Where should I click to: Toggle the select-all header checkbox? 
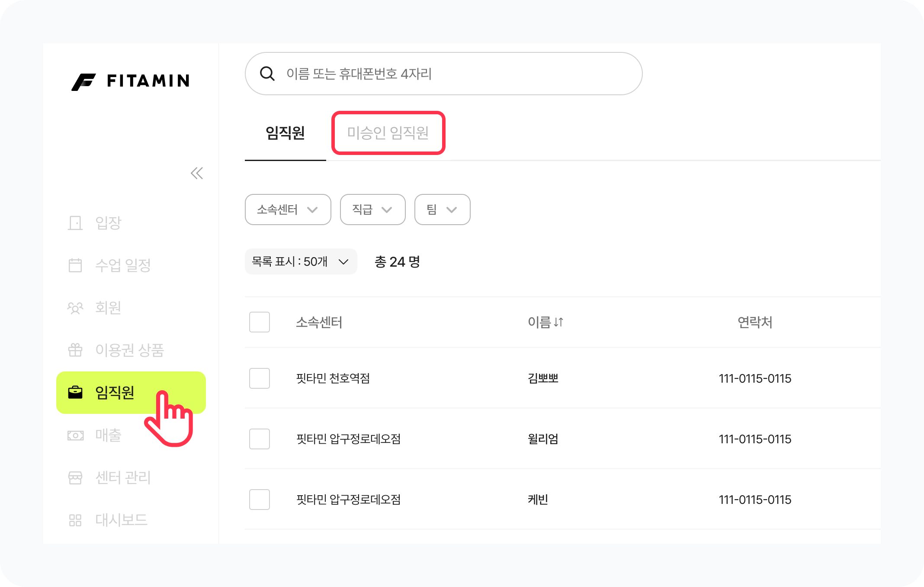click(x=260, y=322)
